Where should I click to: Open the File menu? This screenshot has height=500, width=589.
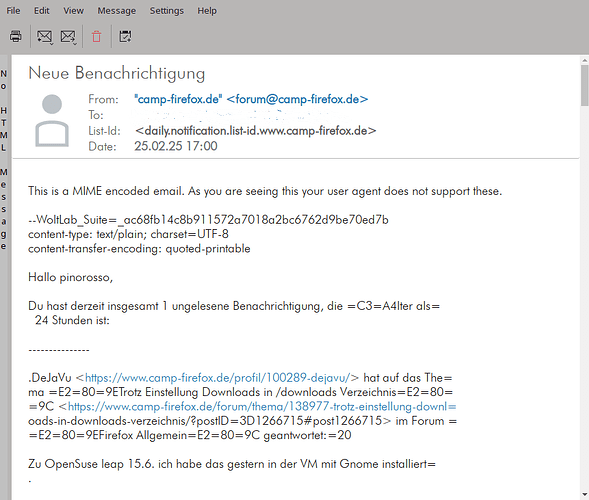[x=13, y=11]
